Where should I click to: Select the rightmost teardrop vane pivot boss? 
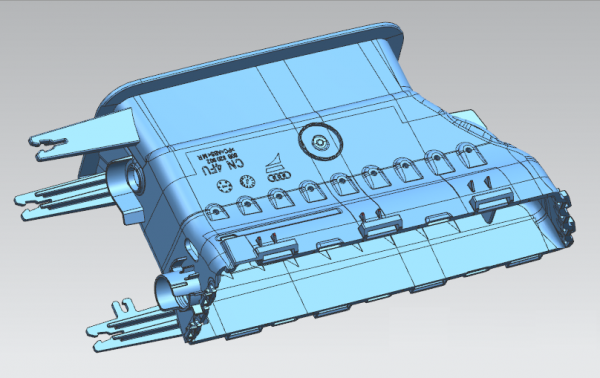[471, 154]
